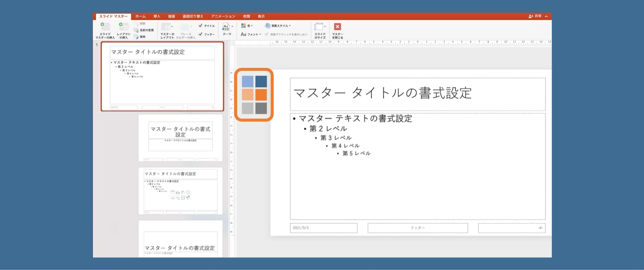The width and height of the screenshot is (644, 270).
Task: Click the Rename (名前の変更) icon
Action: [x=136, y=30]
